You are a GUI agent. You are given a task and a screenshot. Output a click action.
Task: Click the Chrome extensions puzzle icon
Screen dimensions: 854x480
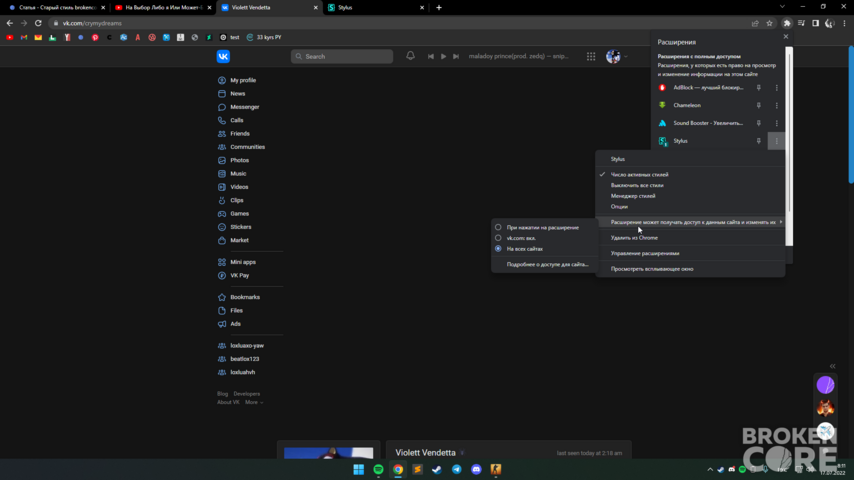(x=786, y=23)
